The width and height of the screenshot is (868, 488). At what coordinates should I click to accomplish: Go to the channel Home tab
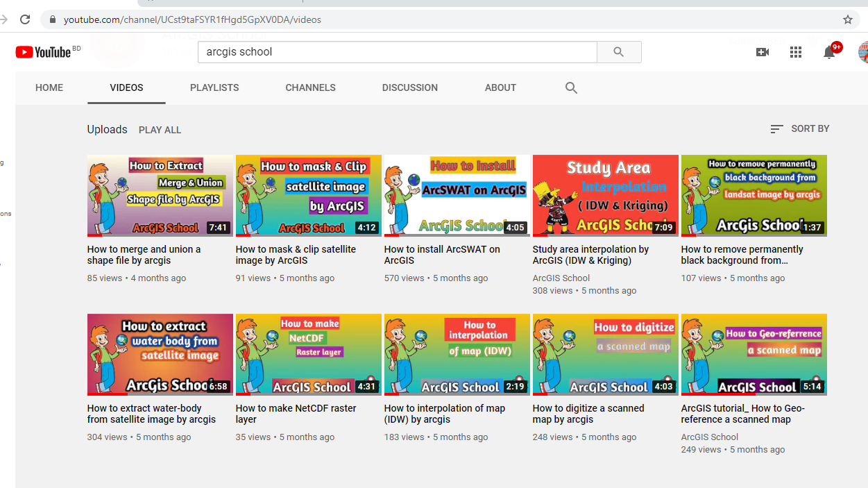pos(49,88)
